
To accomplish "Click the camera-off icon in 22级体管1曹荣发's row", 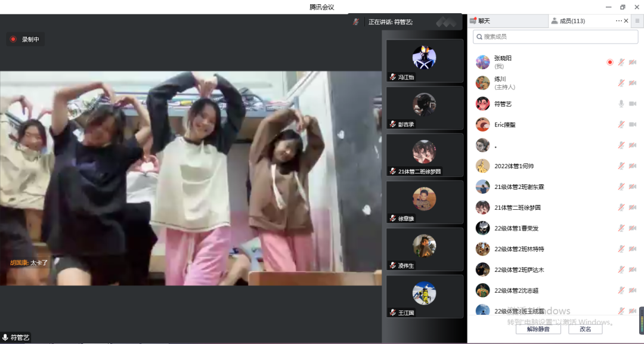I will click(632, 228).
